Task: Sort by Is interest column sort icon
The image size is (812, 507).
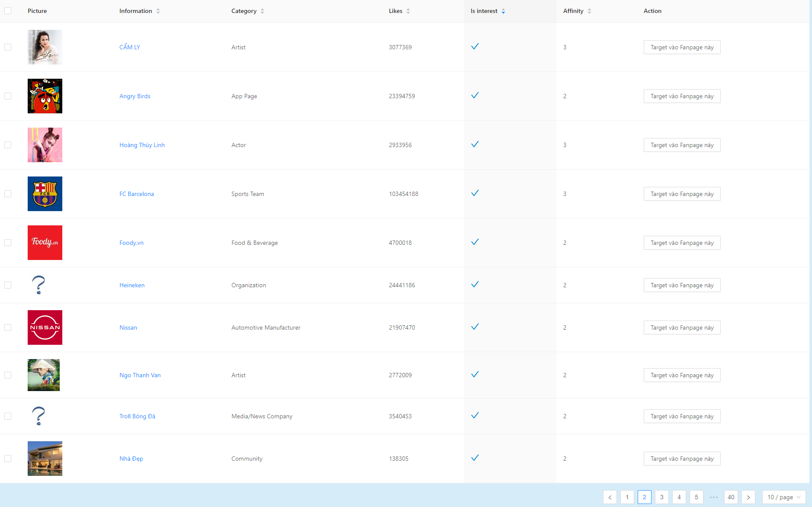Action: pyautogui.click(x=504, y=11)
